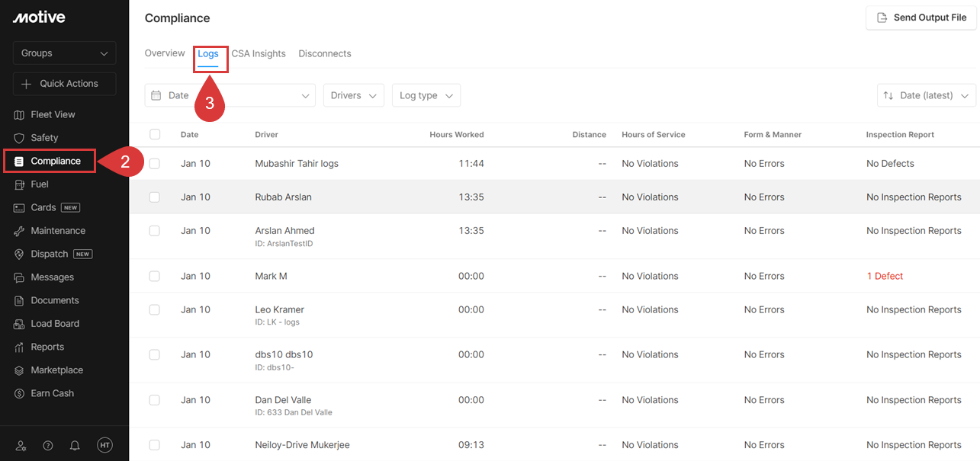Switch to the CSA Insights tab
The height and width of the screenshot is (461, 980).
click(x=259, y=53)
